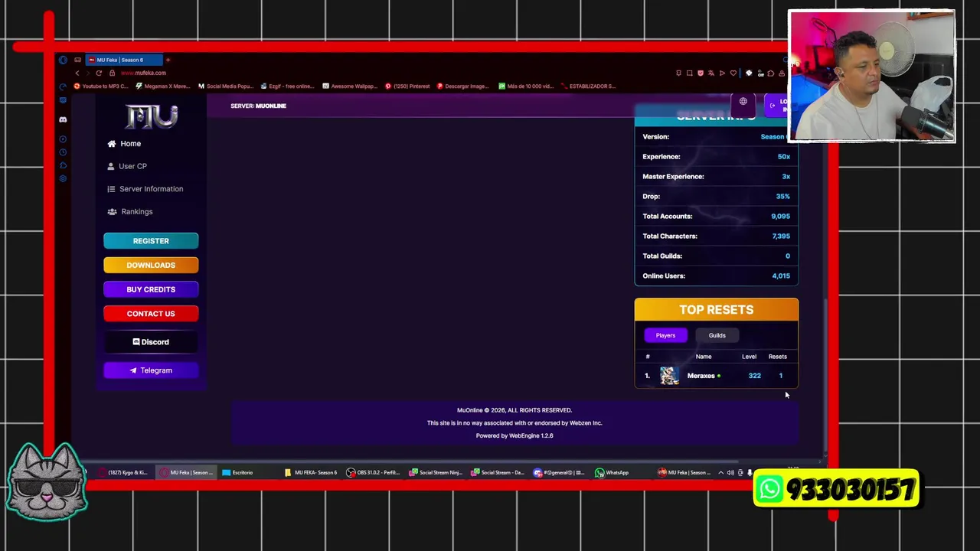This screenshot has height=551, width=980.
Task: Open the Descargar Image bookmark
Action: pyautogui.click(x=463, y=86)
